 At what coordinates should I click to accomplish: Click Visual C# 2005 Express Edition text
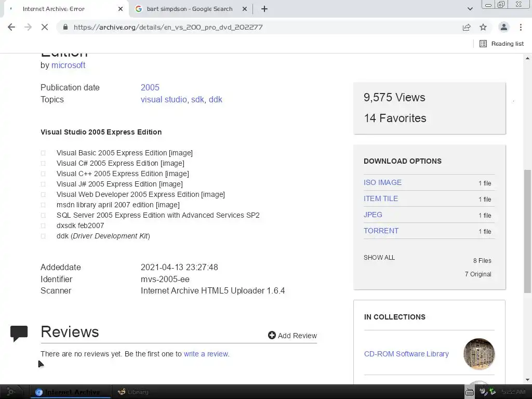(x=121, y=163)
